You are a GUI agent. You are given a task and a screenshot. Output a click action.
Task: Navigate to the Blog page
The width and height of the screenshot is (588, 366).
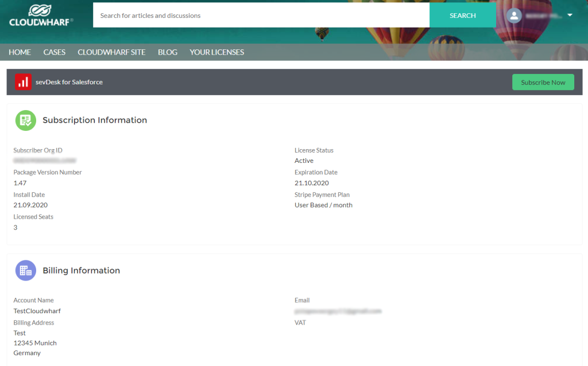(168, 52)
